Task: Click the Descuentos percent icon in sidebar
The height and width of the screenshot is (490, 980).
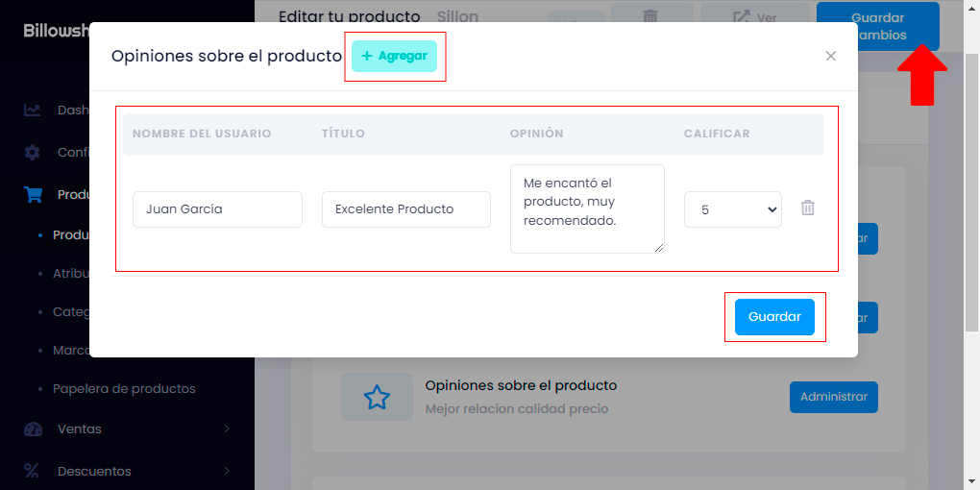Action: pos(33,471)
